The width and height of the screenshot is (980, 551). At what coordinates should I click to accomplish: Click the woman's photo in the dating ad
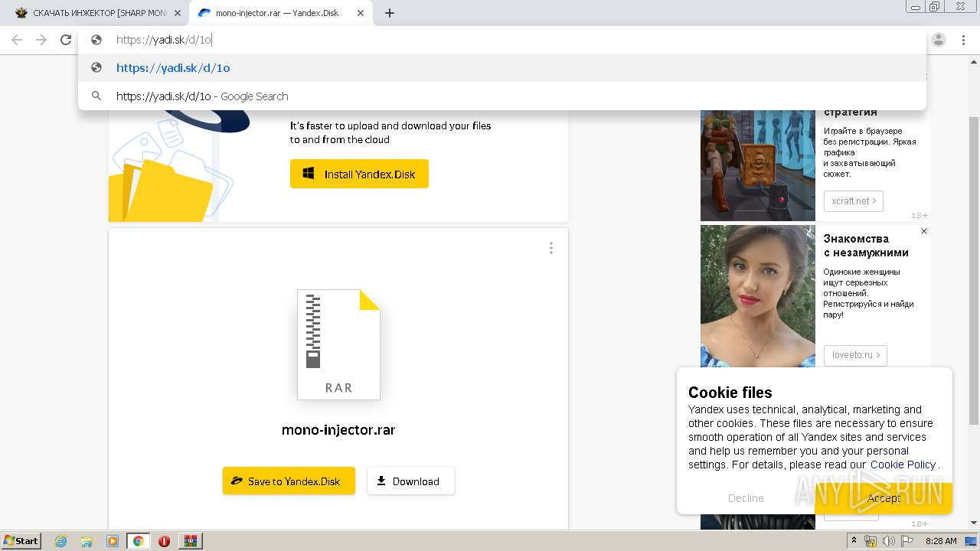[x=758, y=295]
